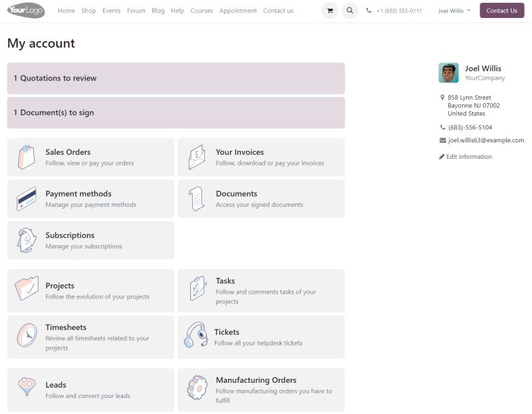Open the 1 Quotations to review banner
The width and height of the screenshot is (532, 414).
click(x=176, y=78)
